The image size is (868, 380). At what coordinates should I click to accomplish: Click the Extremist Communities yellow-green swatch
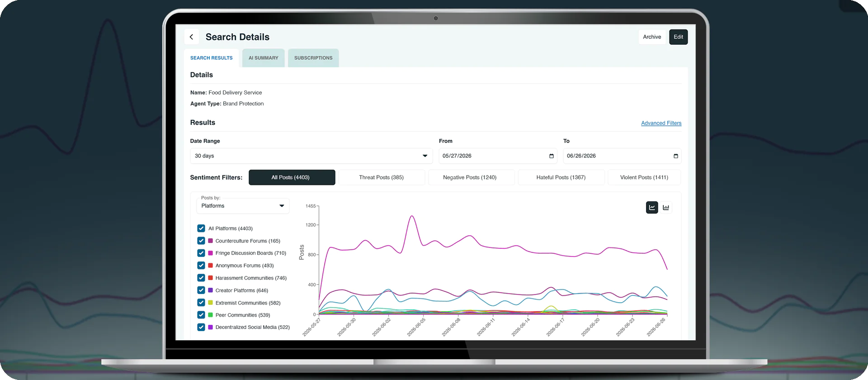211,303
